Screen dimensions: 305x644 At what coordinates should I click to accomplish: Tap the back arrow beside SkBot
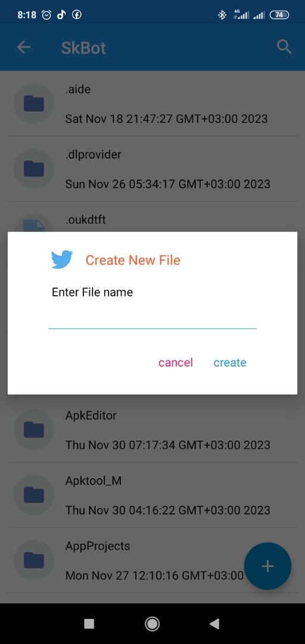[24, 47]
